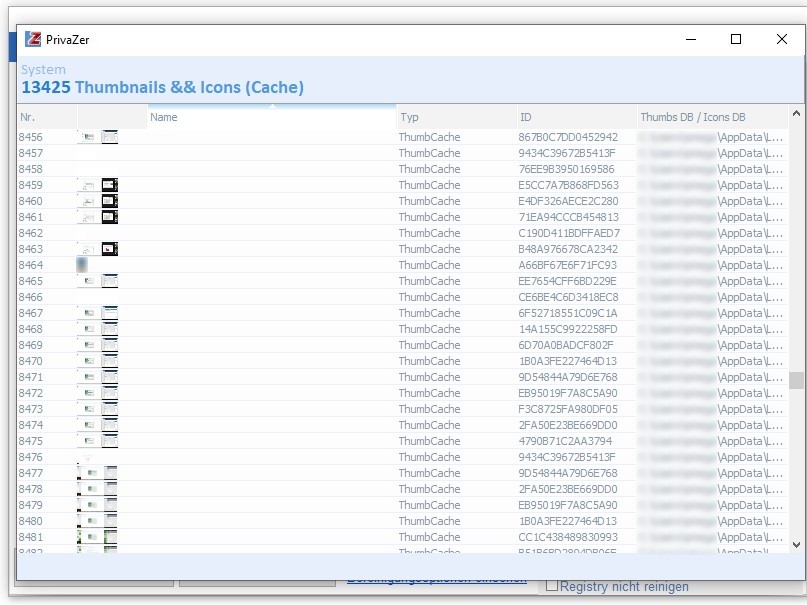The image size is (807, 605).
Task: Select ID 6F52718551C09C1A
Action: tap(568, 313)
